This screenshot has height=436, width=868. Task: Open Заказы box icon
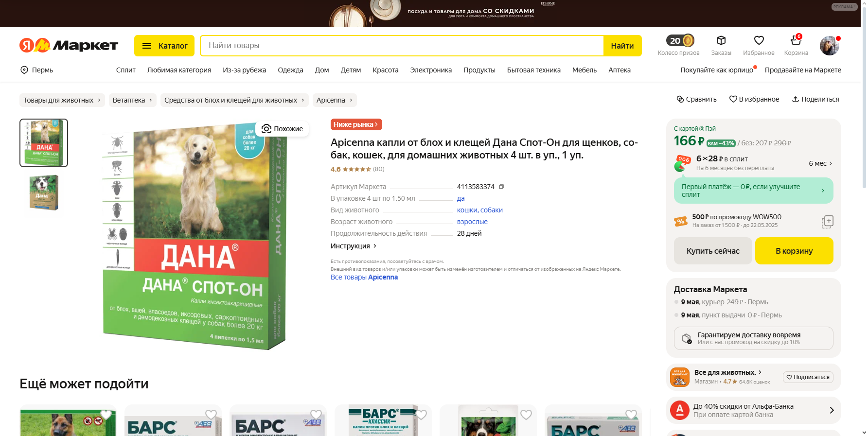(721, 40)
